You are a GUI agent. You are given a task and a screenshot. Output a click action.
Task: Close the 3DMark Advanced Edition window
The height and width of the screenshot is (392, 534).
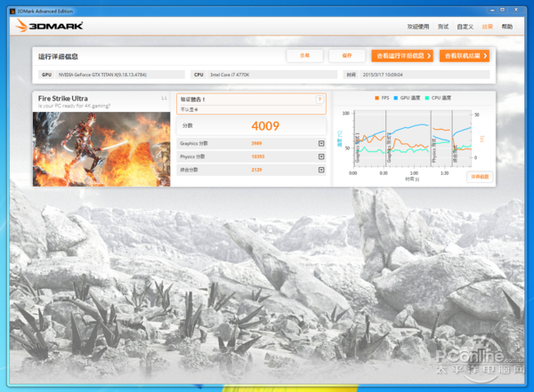point(516,10)
